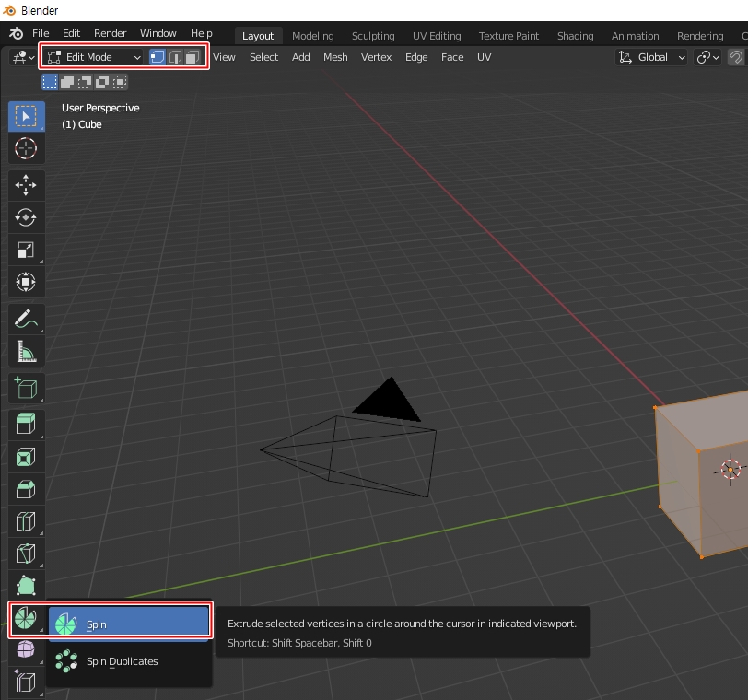This screenshot has width=748, height=700.
Task: Switch to the Layout workspace tab
Action: click(x=258, y=36)
